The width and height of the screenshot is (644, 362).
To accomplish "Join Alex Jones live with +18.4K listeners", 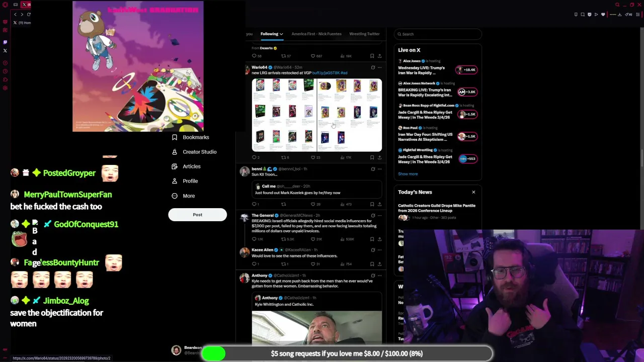I will point(466,70).
